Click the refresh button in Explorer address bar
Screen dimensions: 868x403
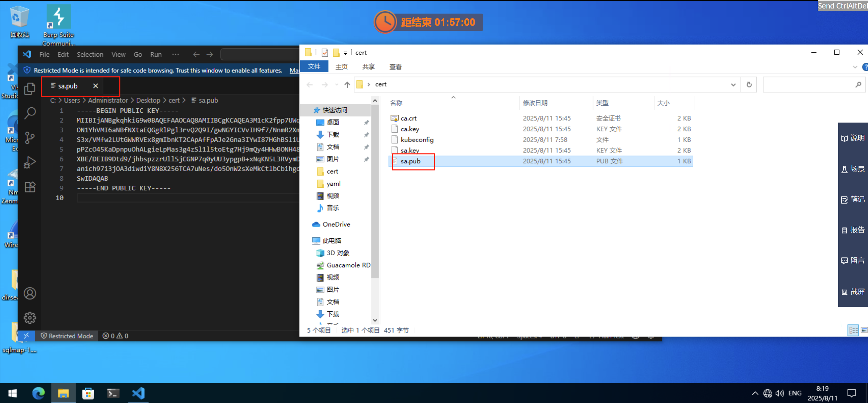(749, 85)
